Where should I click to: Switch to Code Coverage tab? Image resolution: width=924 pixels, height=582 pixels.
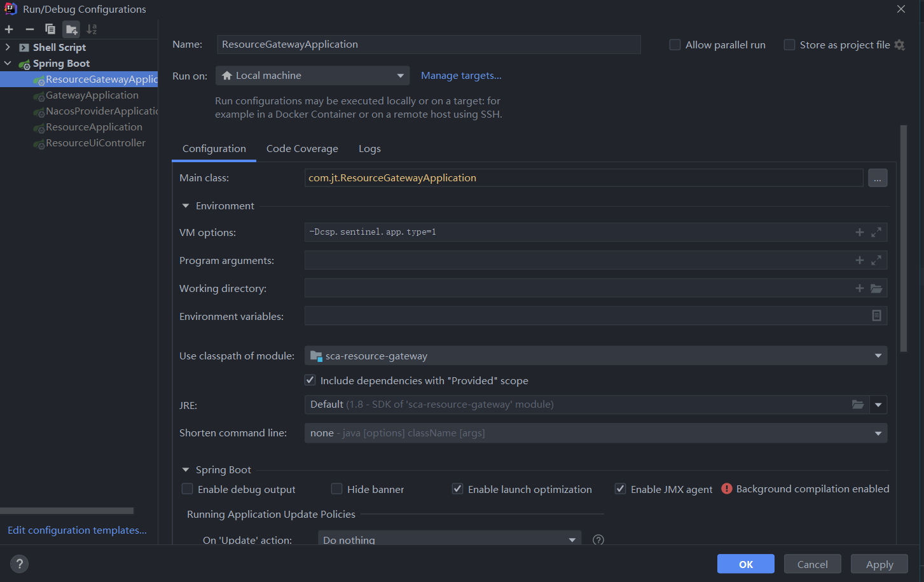[302, 149]
